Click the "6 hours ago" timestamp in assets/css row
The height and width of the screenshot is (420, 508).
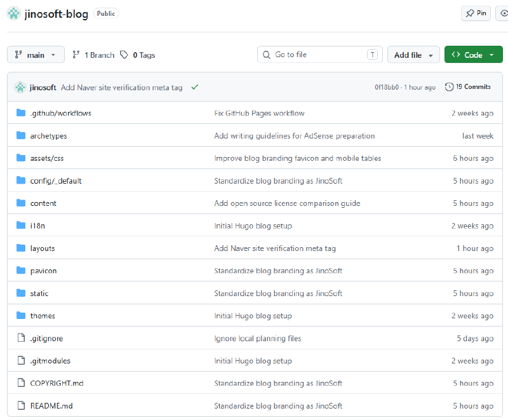473,158
